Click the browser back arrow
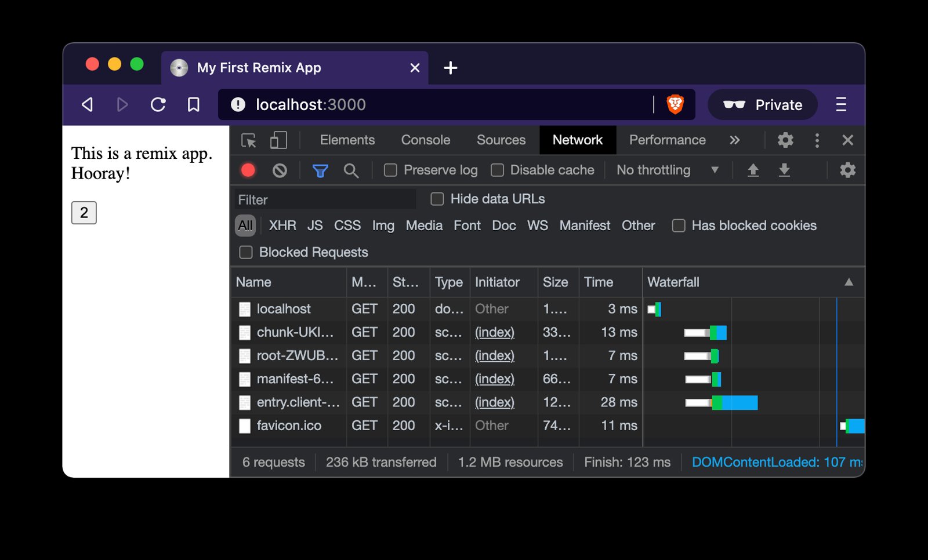 [87, 105]
